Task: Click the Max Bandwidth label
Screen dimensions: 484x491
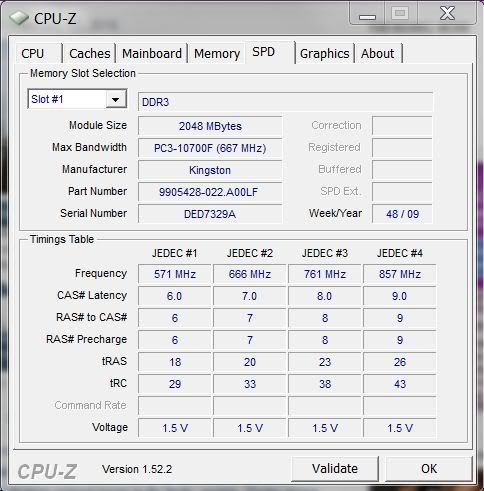Action: pos(89,147)
